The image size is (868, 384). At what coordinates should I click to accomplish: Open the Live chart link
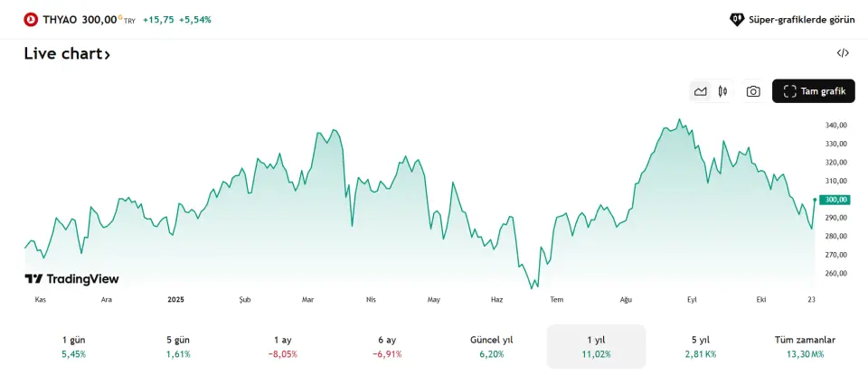click(67, 54)
